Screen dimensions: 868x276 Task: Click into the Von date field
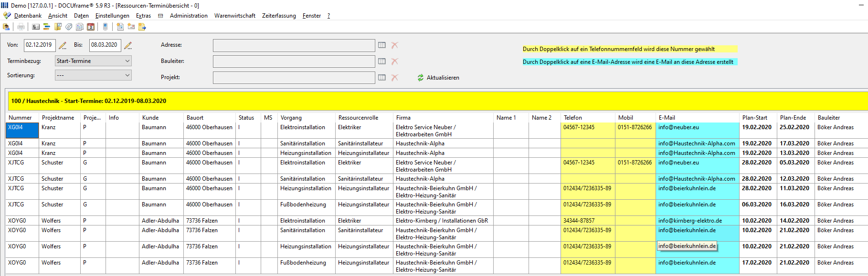(x=40, y=45)
